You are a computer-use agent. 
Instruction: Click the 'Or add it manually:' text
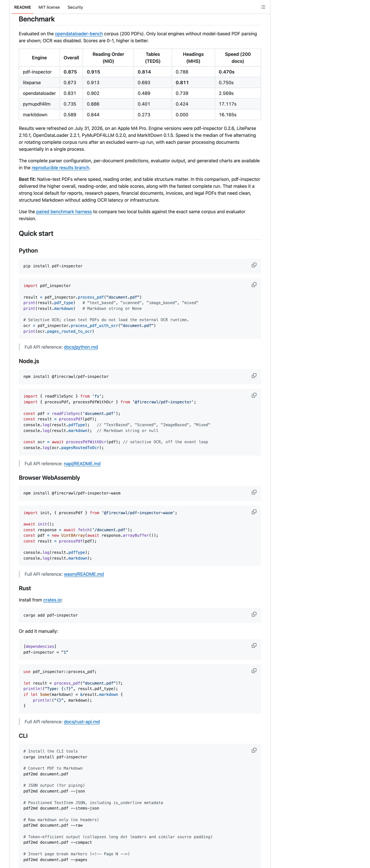(x=38, y=631)
